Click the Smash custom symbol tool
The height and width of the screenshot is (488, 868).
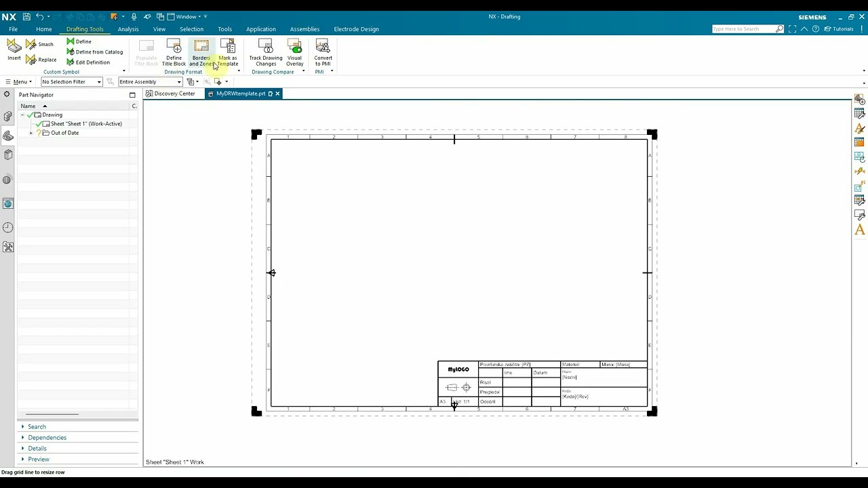(x=40, y=44)
